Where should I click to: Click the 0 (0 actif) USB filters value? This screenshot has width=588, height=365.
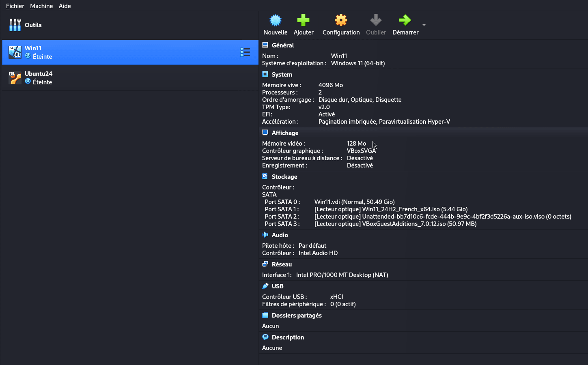point(343,304)
